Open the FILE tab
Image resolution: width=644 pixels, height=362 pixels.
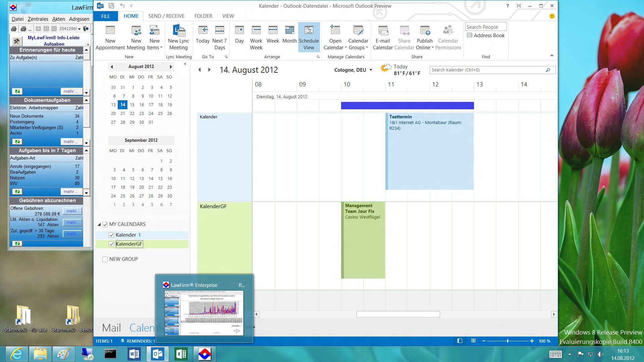pos(106,16)
